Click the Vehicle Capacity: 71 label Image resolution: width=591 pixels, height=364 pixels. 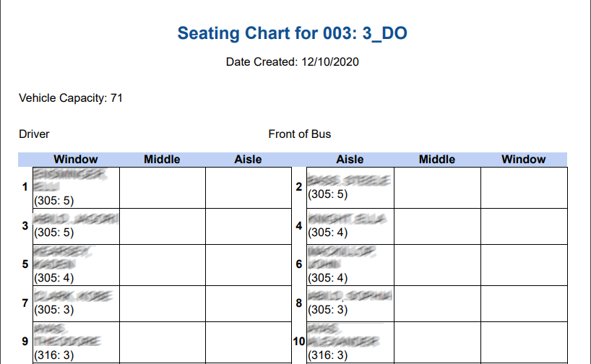[x=71, y=98]
